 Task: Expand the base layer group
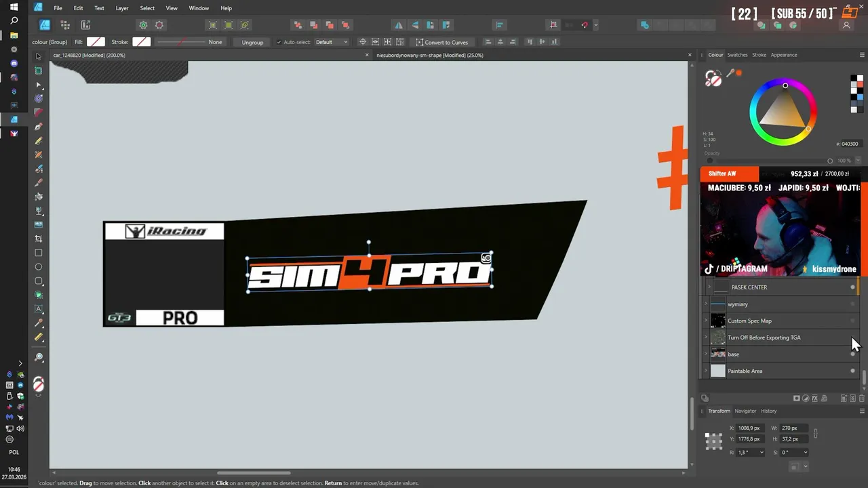coord(706,354)
